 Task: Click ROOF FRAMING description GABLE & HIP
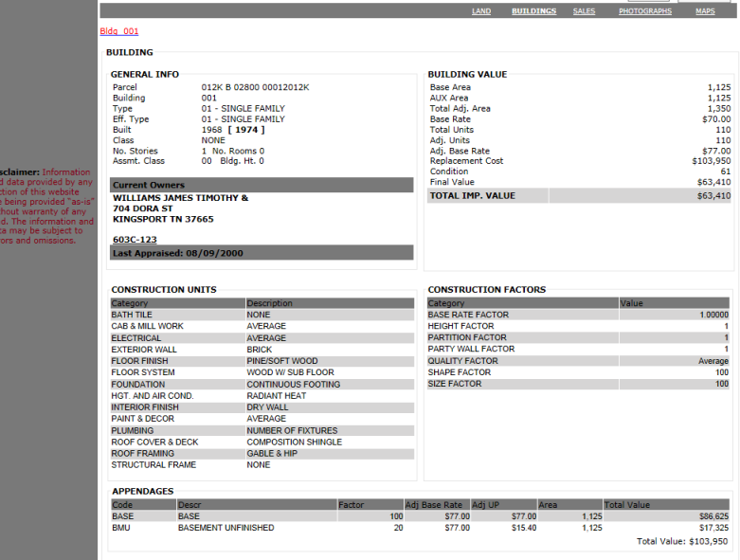pos(272,453)
